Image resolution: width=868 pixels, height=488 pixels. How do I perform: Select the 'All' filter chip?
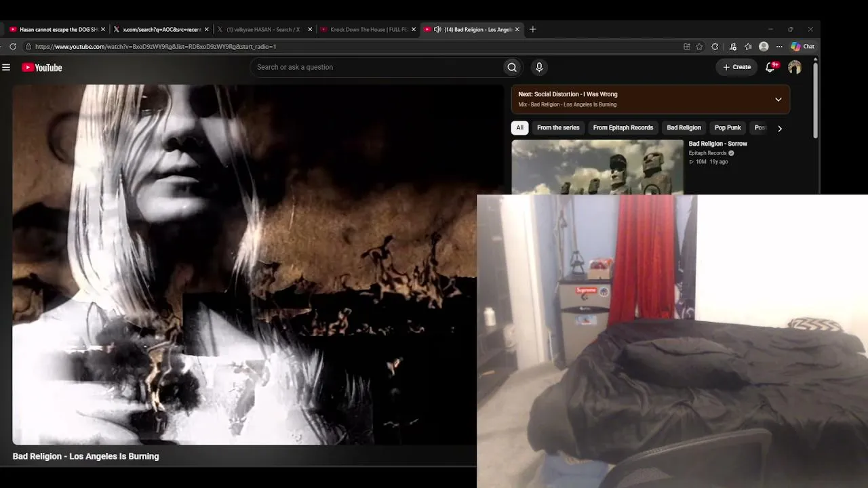point(519,127)
